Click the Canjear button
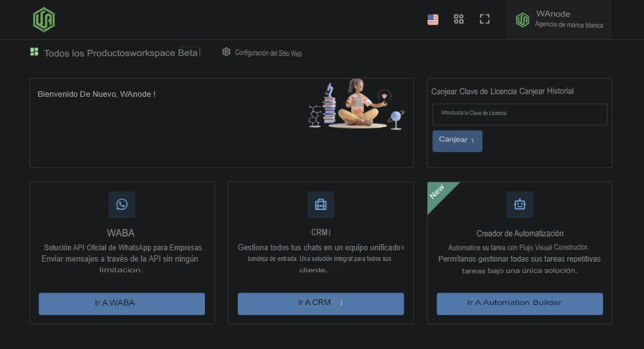 [x=457, y=141]
